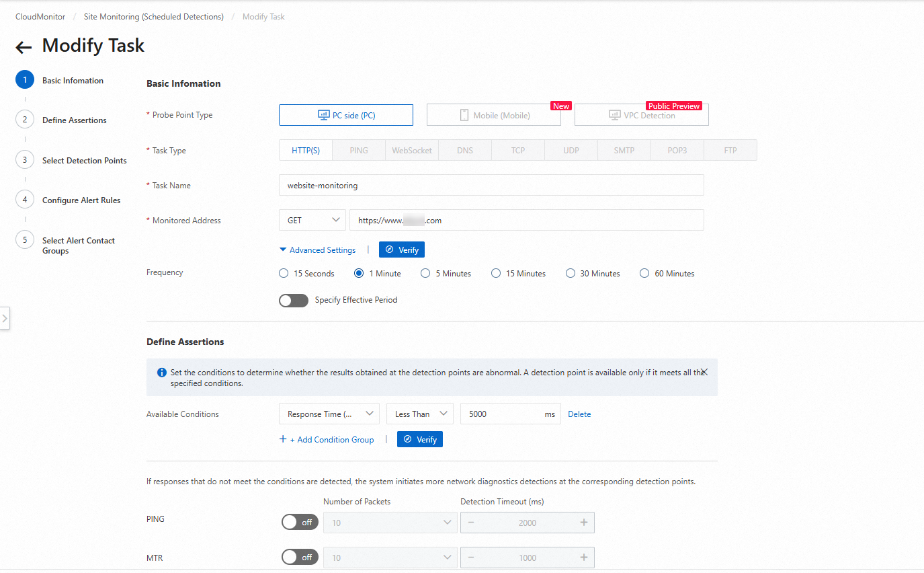Click step 3 Select Detection Points circle
Image resolution: width=924 pixels, height=573 pixels.
tap(24, 159)
